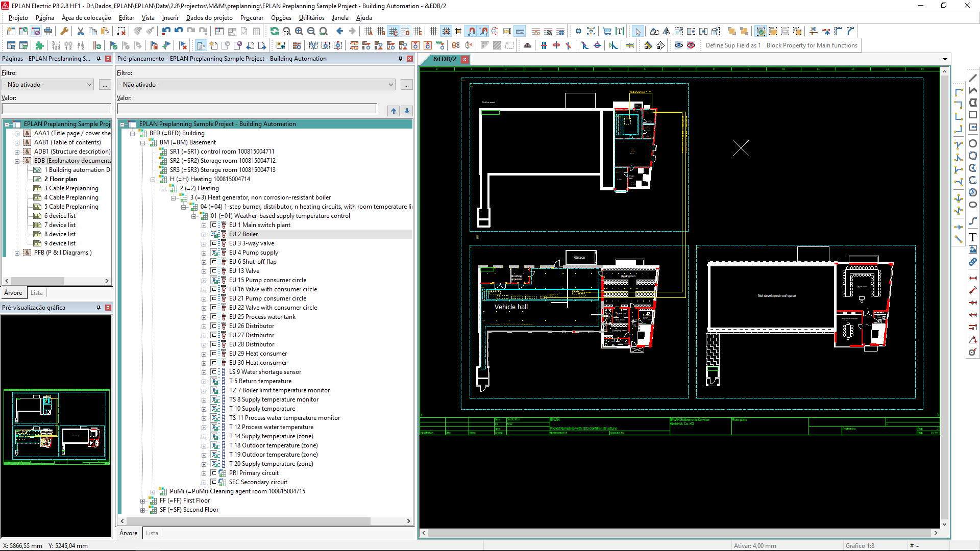
Task: Select the Linear dimension tool
Action: [x=973, y=278]
